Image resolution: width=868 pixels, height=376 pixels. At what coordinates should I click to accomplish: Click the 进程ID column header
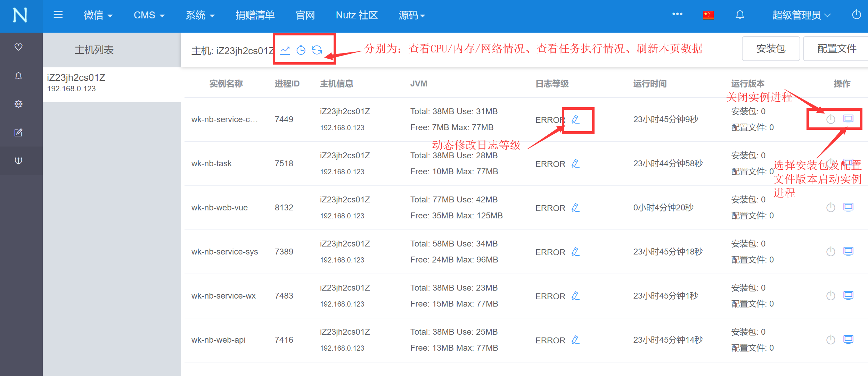pos(287,84)
